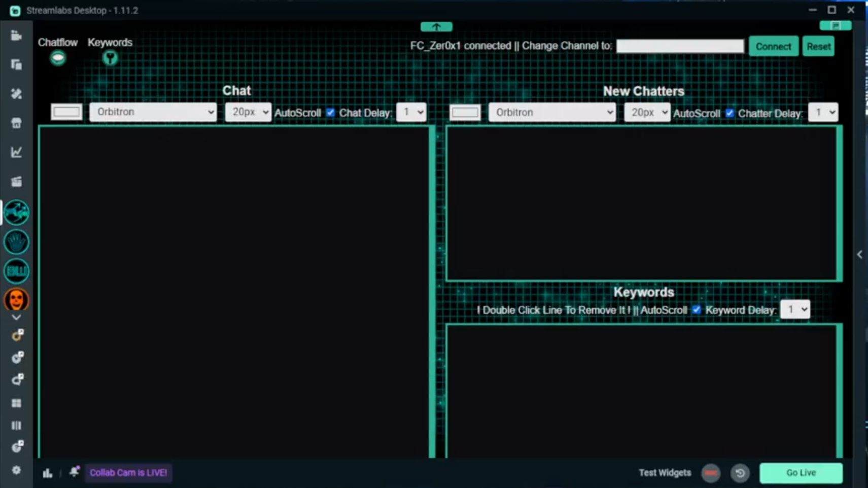Click the lowest gear plugin icon
Viewport: 868px width, 488px height.
(x=17, y=446)
